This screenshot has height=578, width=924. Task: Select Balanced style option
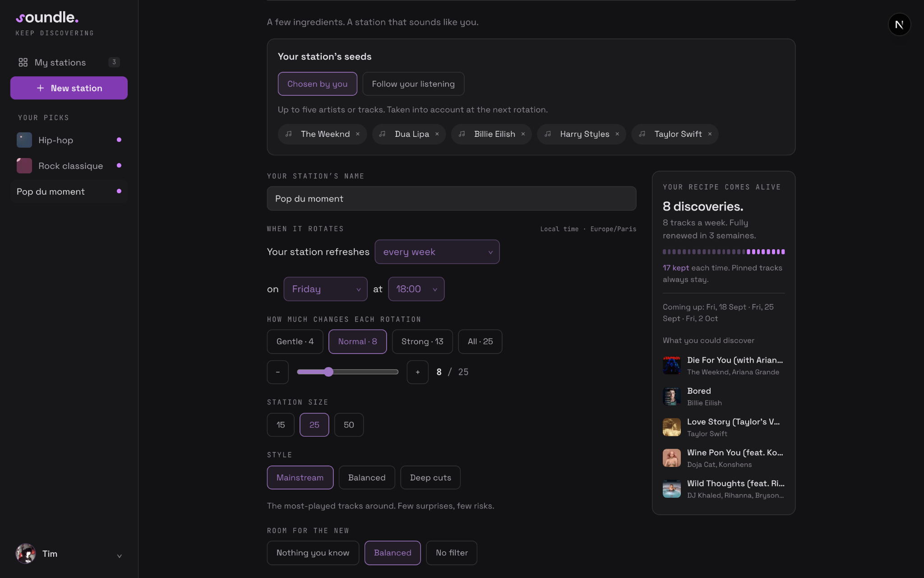pyautogui.click(x=367, y=478)
